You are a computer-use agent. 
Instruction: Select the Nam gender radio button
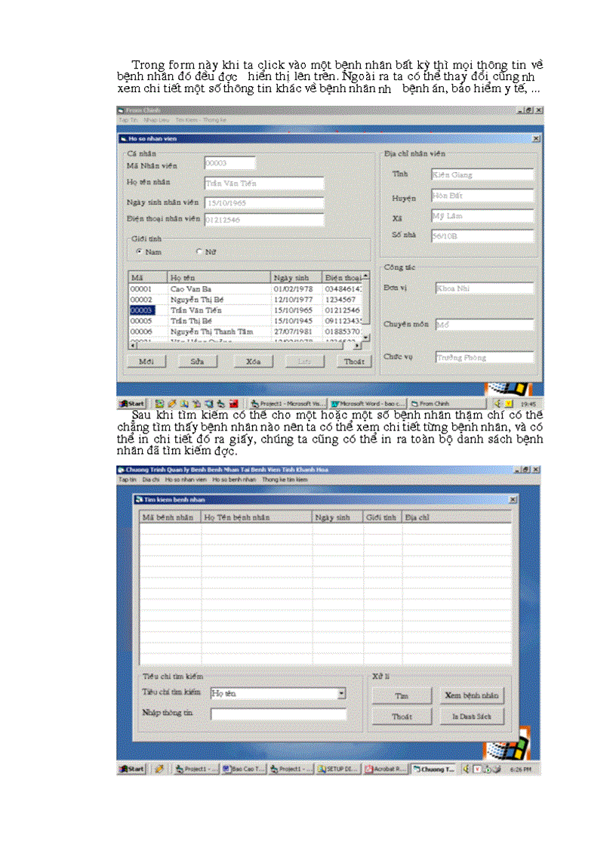click(x=138, y=251)
